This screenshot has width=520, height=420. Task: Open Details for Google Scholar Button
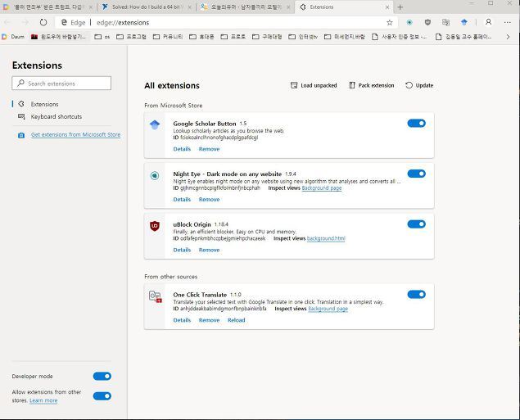[x=182, y=149]
